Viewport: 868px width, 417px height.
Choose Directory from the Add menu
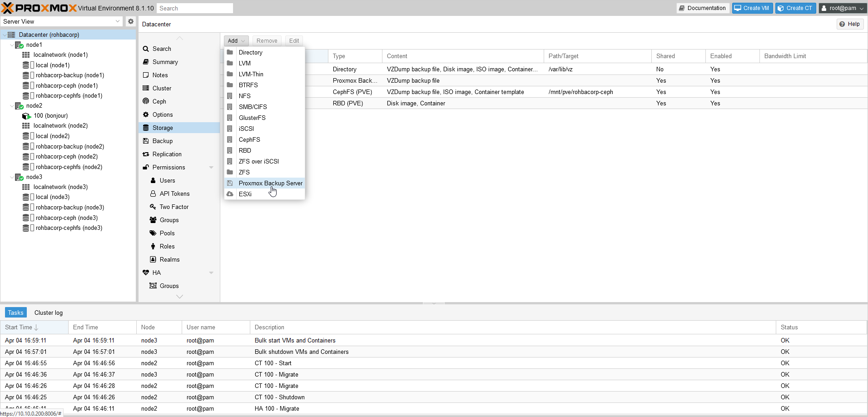point(264,52)
